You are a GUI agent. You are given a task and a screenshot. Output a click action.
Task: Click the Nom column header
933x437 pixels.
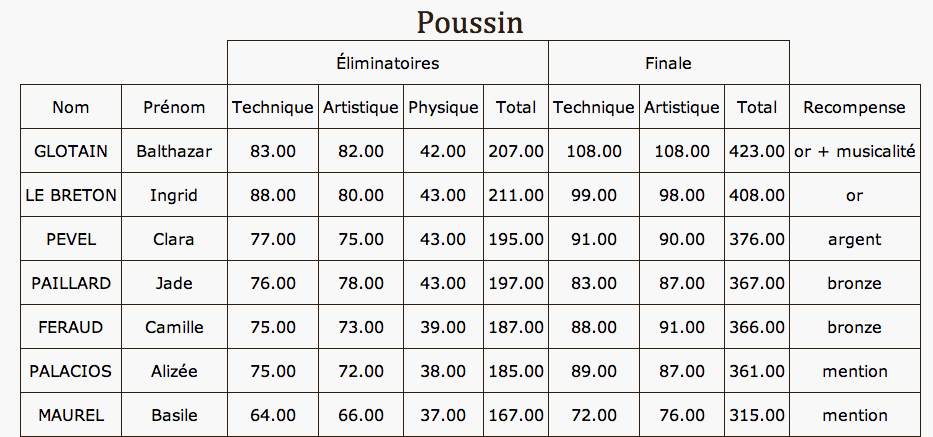[71, 107]
